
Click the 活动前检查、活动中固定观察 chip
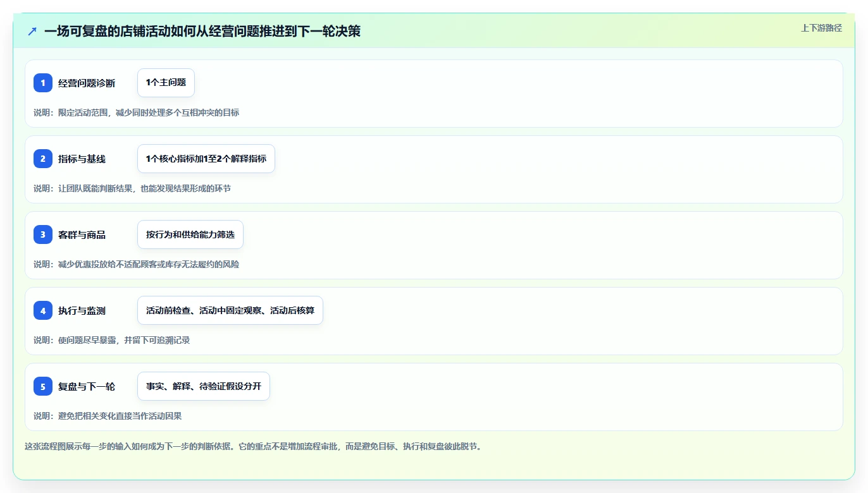click(x=230, y=310)
